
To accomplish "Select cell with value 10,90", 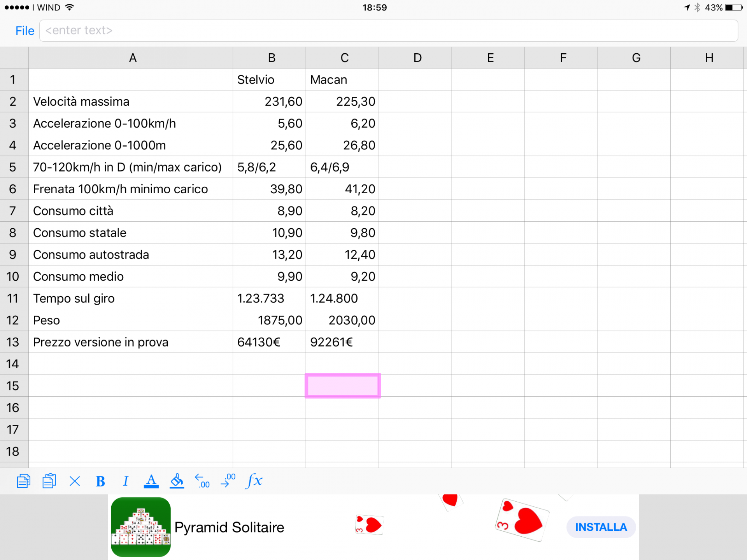I will click(269, 233).
